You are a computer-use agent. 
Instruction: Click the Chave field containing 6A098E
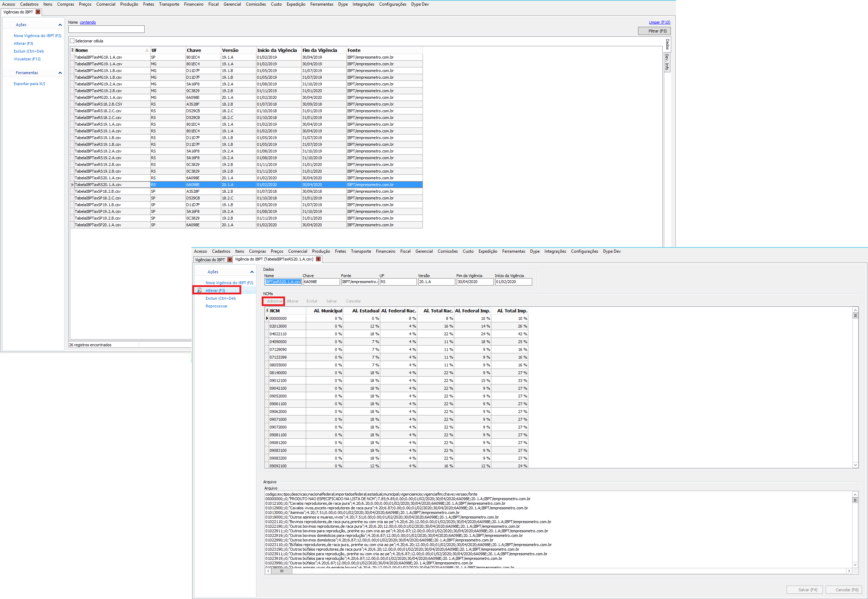click(321, 281)
